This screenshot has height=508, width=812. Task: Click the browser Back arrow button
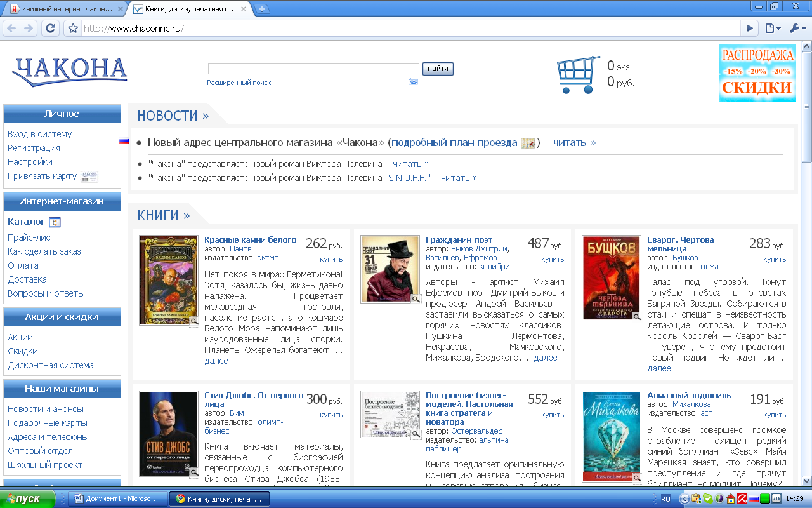(11, 29)
